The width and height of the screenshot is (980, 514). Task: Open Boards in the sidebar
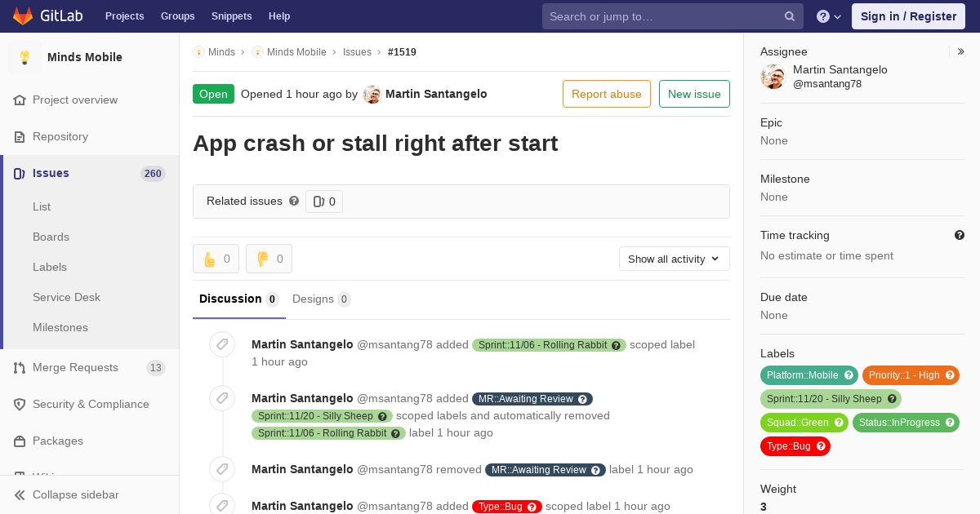[51, 237]
